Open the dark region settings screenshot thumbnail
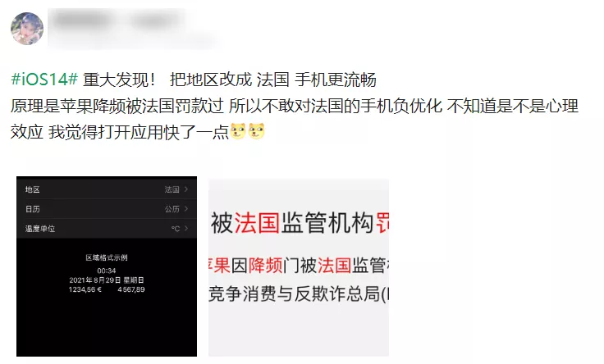The height and width of the screenshot is (364, 604). click(107, 266)
